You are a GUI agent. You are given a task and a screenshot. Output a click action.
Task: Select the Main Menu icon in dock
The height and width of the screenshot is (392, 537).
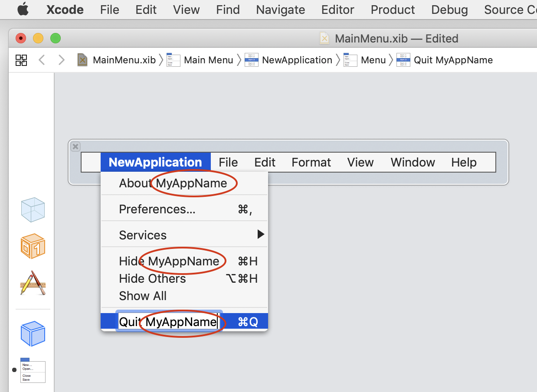pyautogui.click(x=33, y=371)
